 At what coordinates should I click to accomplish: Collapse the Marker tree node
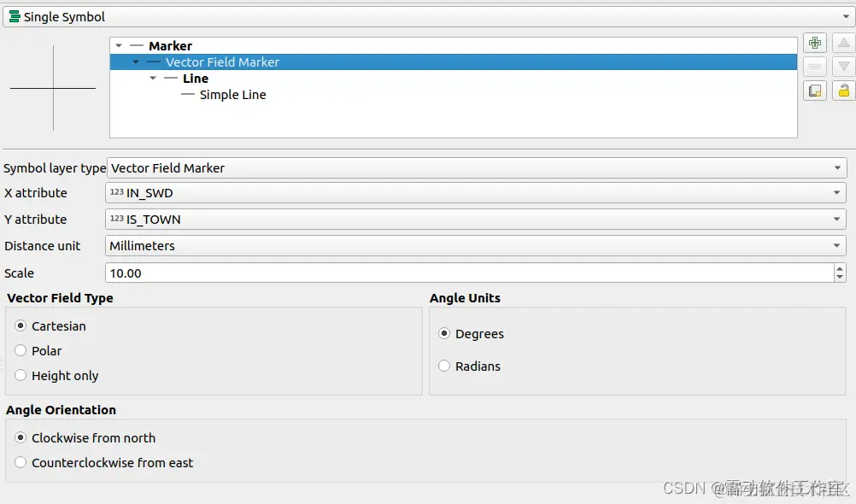pos(119,46)
